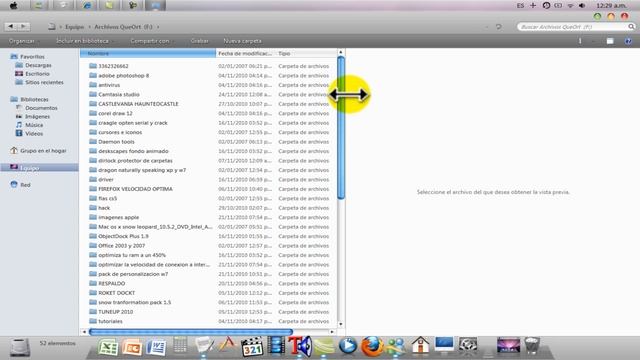Open Grupo en el hogar
This screenshot has width=640, height=360.
[x=43, y=151]
